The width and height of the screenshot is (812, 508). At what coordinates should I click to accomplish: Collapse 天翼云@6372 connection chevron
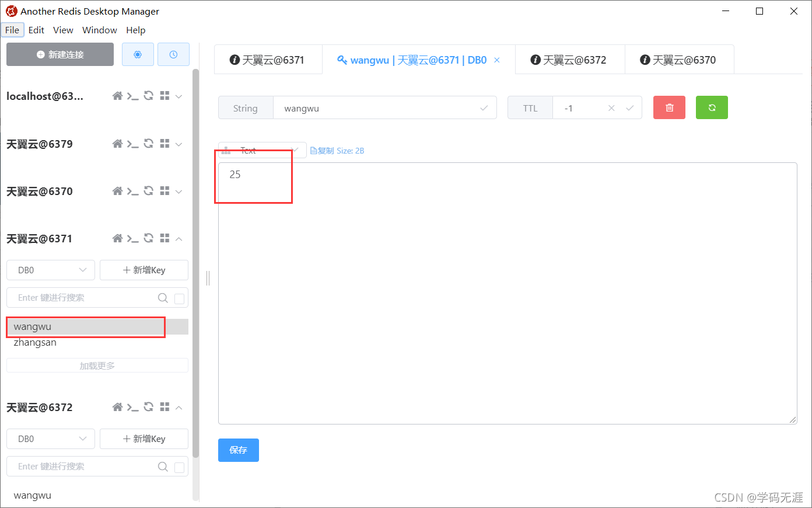[x=179, y=408]
